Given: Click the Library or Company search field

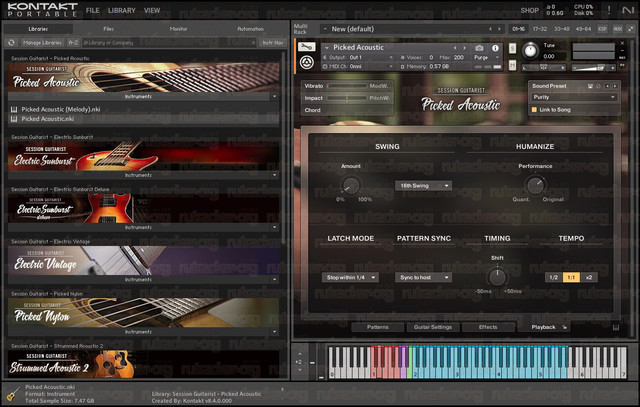Looking at the screenshot, I should [x=167, y=42].
